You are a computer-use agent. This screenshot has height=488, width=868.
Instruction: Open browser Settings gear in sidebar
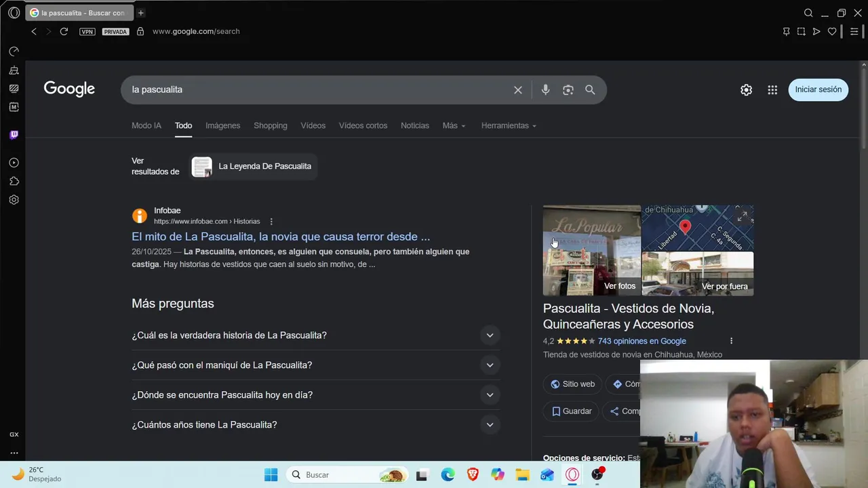[14, 200]
